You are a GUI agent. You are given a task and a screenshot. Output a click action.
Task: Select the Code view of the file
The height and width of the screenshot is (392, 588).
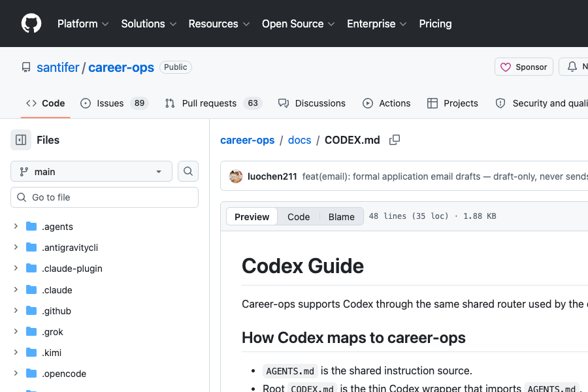[299, 217]
